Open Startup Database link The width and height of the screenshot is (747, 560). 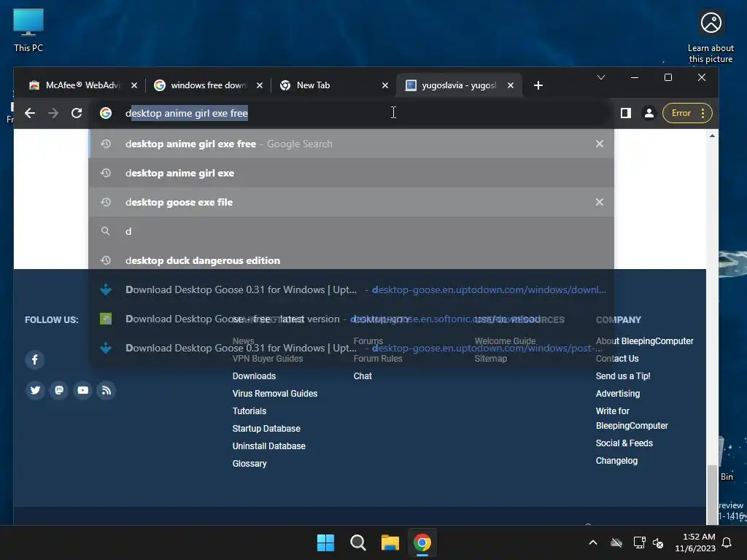click(266, 429)
